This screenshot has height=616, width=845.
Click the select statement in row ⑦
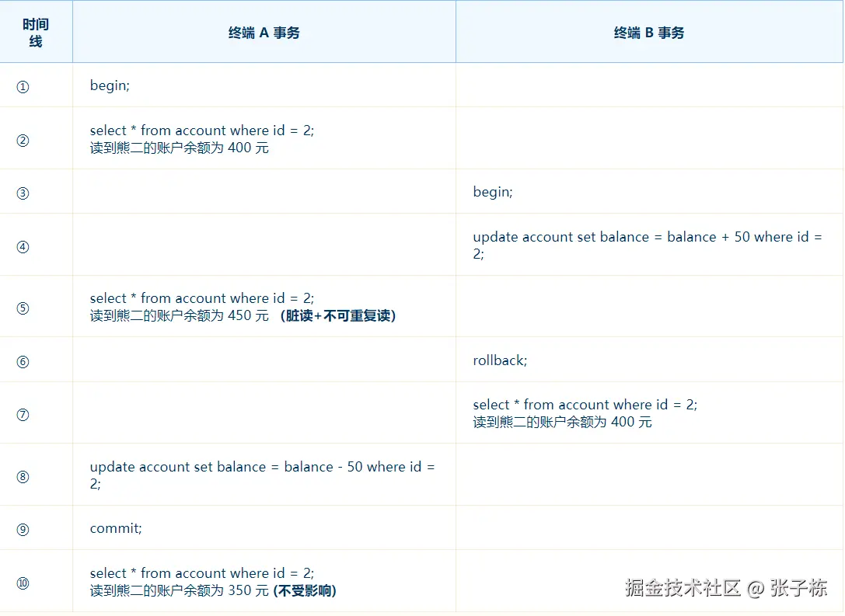[585, 405]
